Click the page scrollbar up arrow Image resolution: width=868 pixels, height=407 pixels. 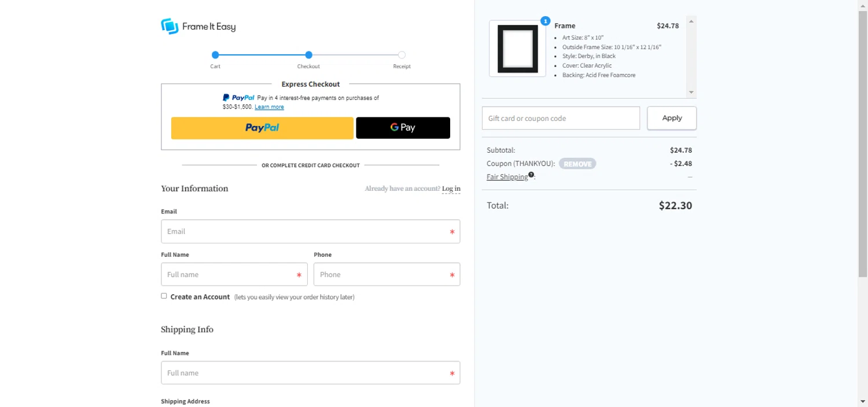(x=863, y=4)
